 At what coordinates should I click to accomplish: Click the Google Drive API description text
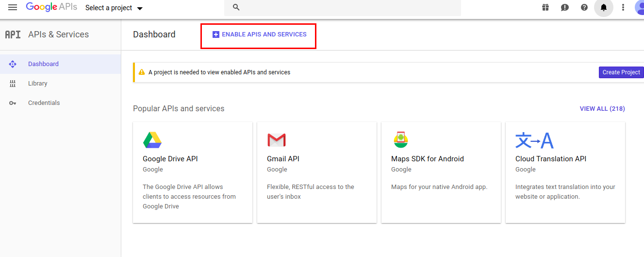[189, 197]
